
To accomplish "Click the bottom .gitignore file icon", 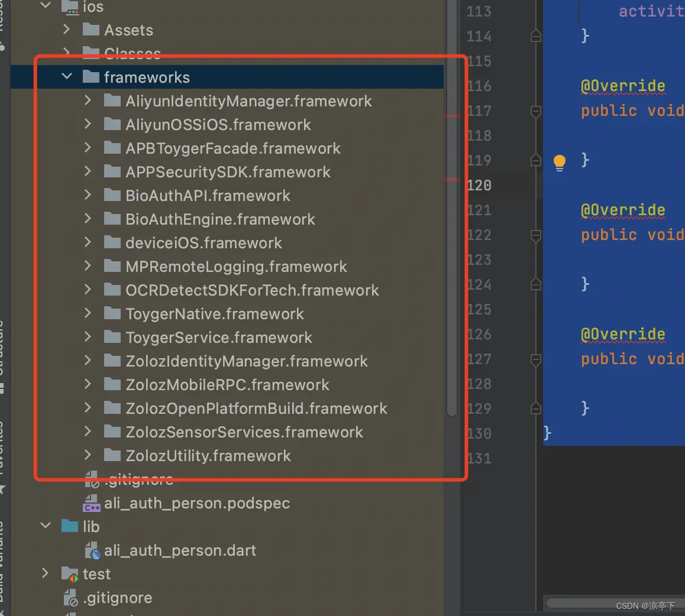I will [x=71, y=598].
